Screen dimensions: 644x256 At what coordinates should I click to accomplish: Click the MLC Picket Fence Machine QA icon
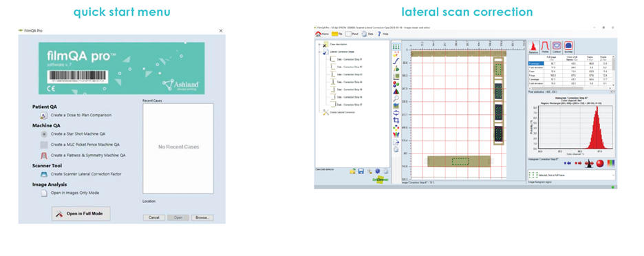(44, 145)
